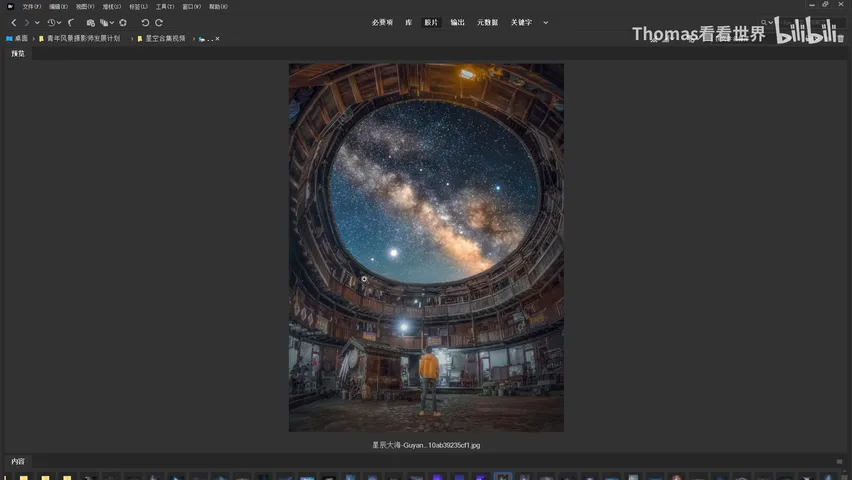Select the 预览 panel tab
Viewport: 852px width, 480px height.
point(18,54)
